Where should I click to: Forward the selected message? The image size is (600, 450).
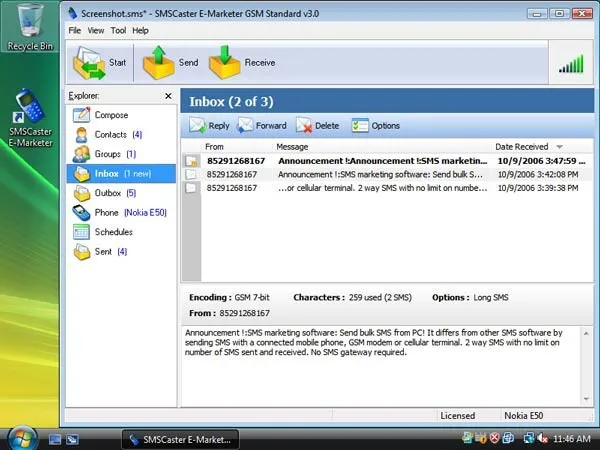coord(262,126)
